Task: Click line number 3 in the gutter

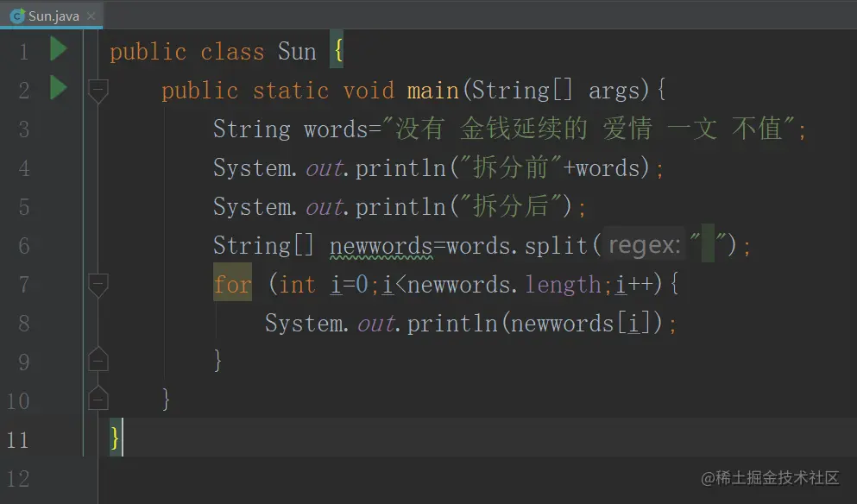Action: (x=24, y=129)
